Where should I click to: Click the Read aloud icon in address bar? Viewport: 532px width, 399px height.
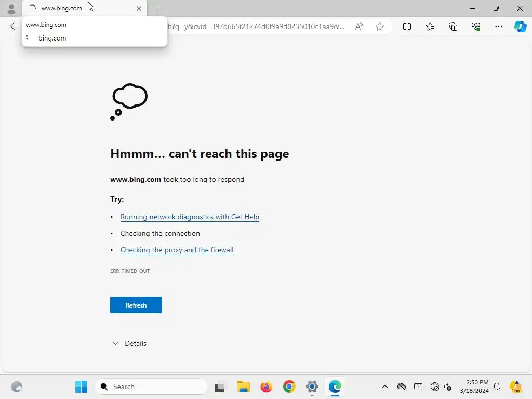tap(359, 26)
